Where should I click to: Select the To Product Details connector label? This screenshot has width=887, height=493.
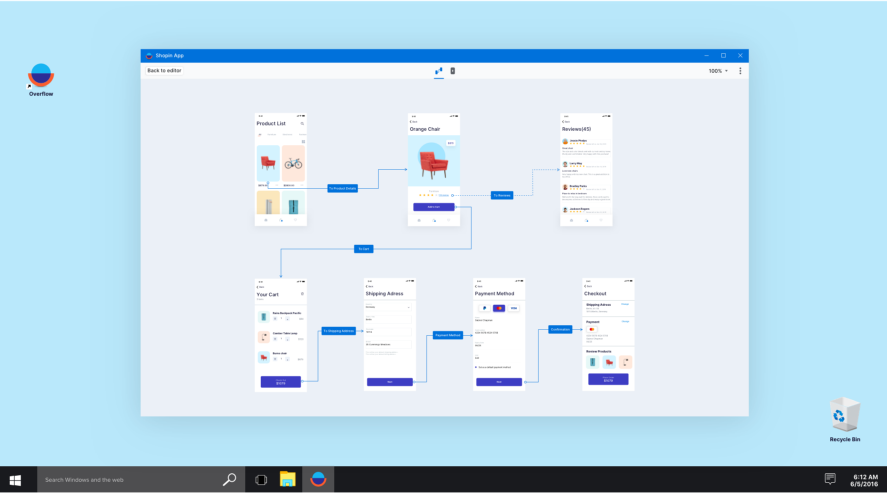pos(342,188)
